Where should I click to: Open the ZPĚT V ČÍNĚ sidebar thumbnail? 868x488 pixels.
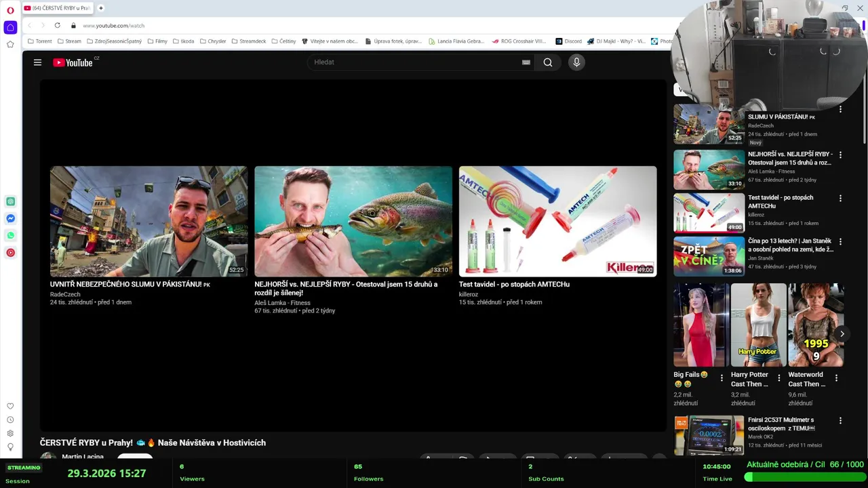pyautogui.click(x=709, y=256)
